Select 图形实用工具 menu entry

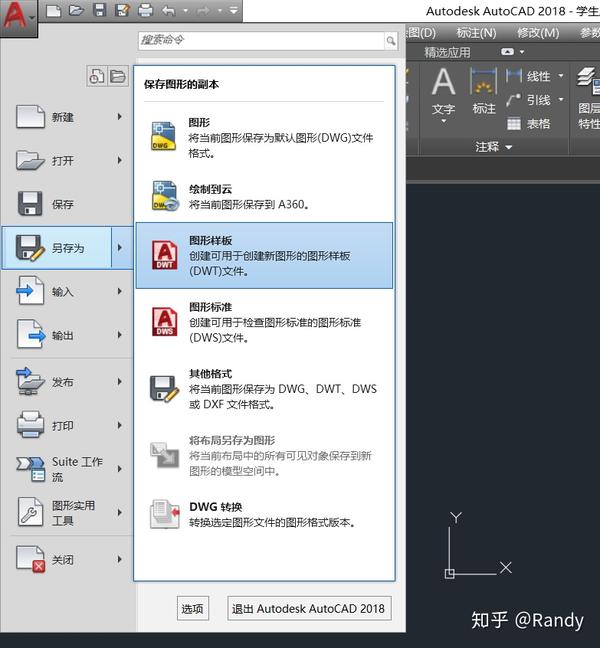pyautogui.click(x=68, y=512)
